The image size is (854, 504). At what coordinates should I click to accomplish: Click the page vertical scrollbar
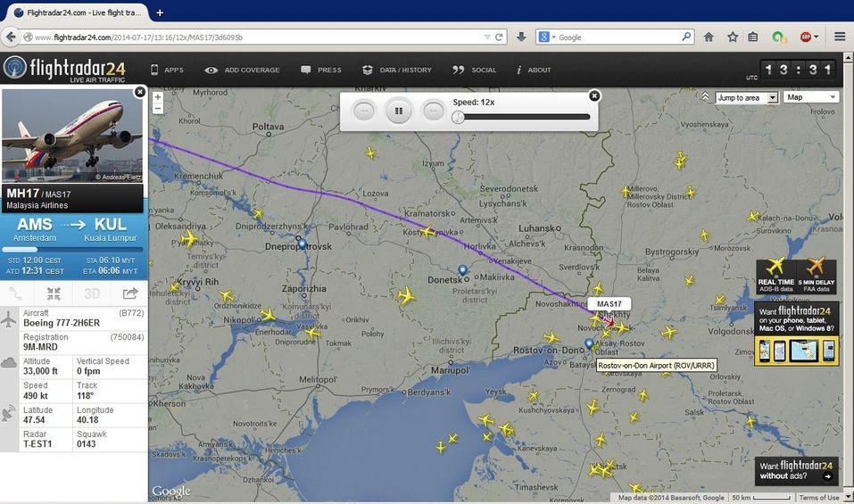coord(848,277)
